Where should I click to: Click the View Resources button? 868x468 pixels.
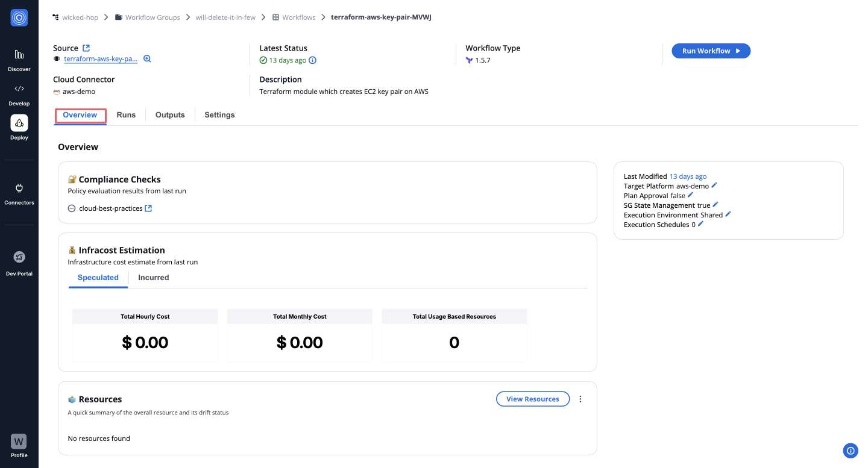[x=532, y=399]
